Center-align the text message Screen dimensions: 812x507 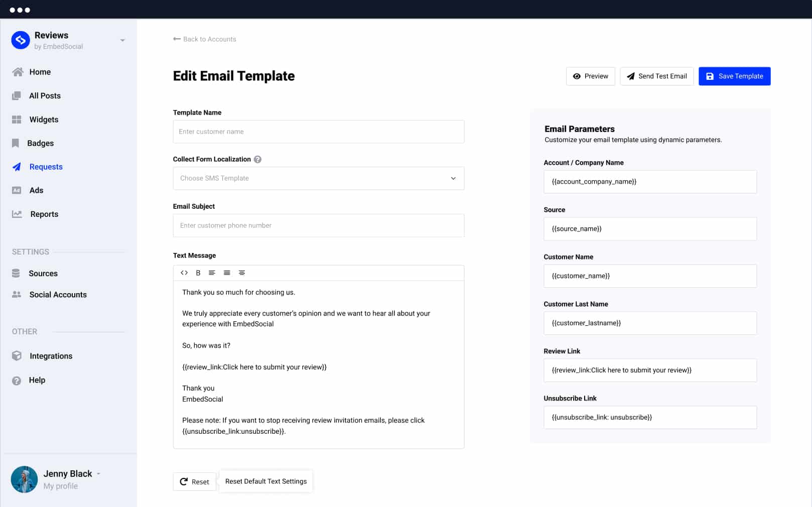tap(242, 273)
